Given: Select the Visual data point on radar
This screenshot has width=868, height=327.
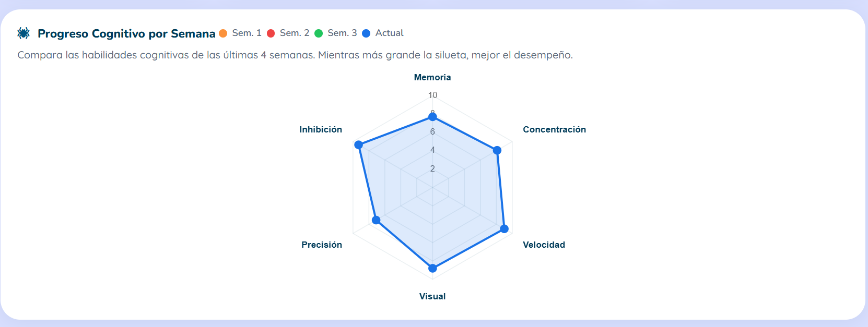Looking at the screenshot, I should (432, 268).
